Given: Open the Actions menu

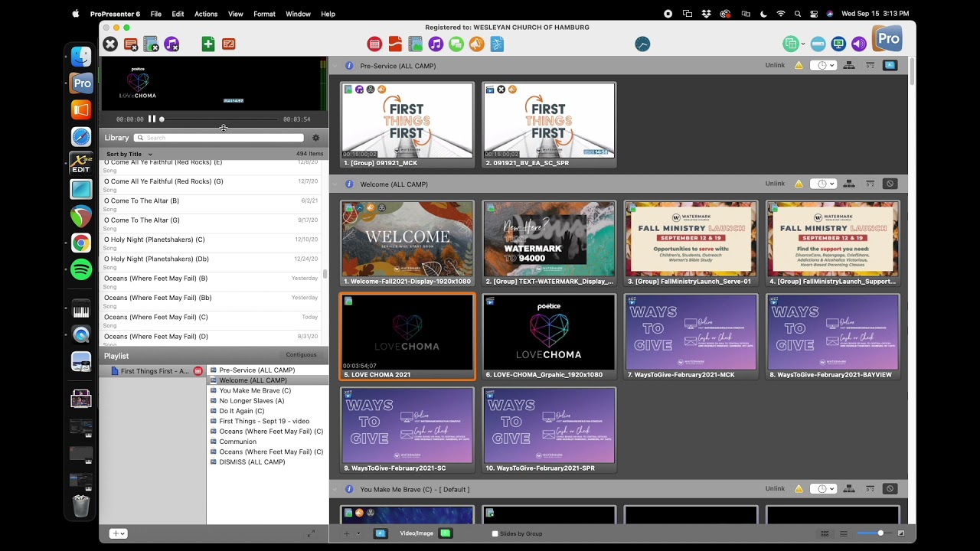Looking at the screenshot, I should click(206, 14).
